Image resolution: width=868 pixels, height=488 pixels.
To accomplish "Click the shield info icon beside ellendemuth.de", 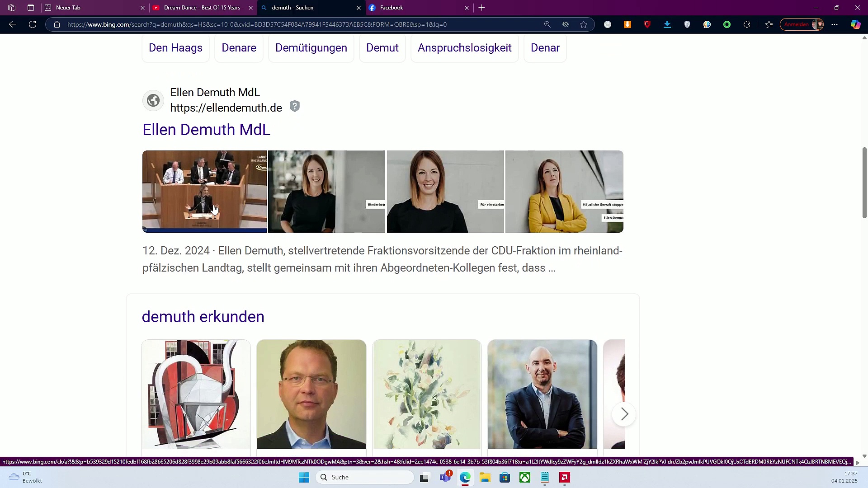I will coord(295,106).
